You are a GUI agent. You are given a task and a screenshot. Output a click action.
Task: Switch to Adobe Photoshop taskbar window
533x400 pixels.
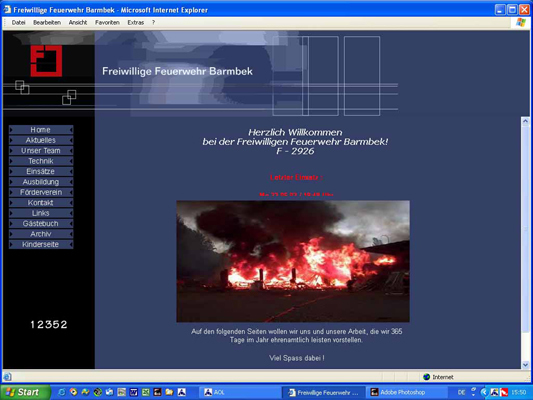407,393
